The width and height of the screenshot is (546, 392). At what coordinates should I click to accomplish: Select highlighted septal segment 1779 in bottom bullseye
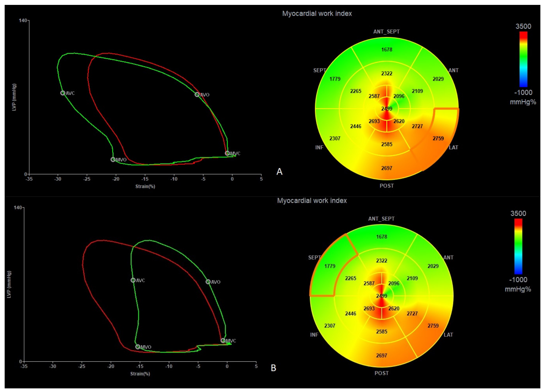point(330,266)
